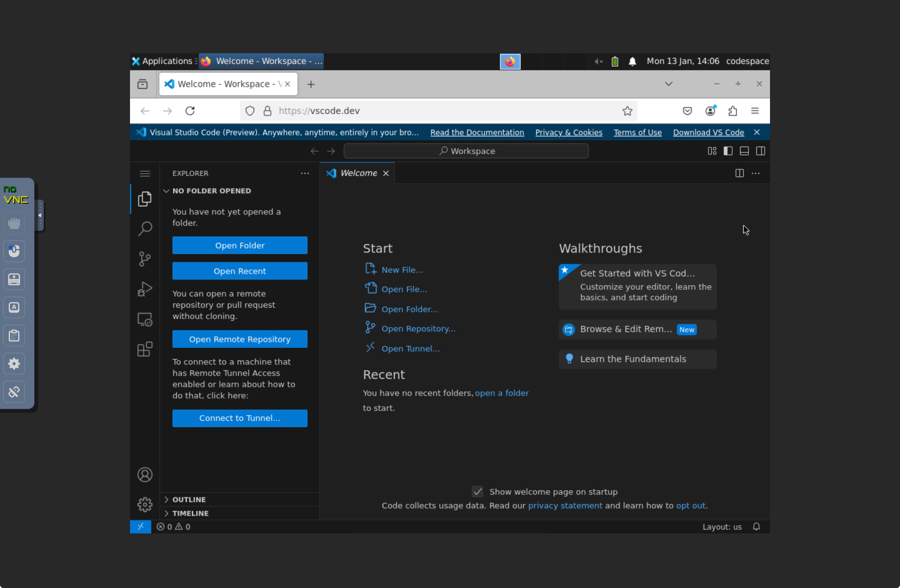Click the blue Open Folder button

click(240, 245)
